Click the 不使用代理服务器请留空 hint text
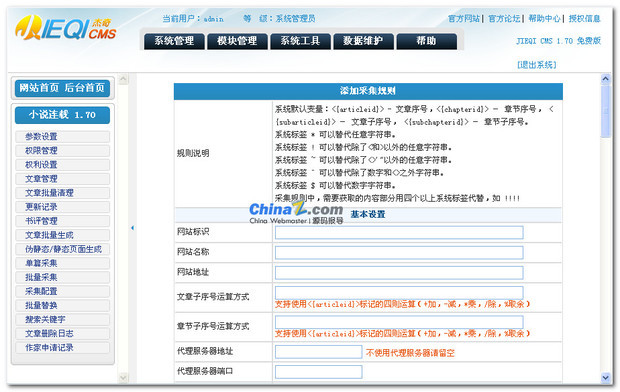The image size is (620, 392). pyautogui.click(x=410, y=353)
